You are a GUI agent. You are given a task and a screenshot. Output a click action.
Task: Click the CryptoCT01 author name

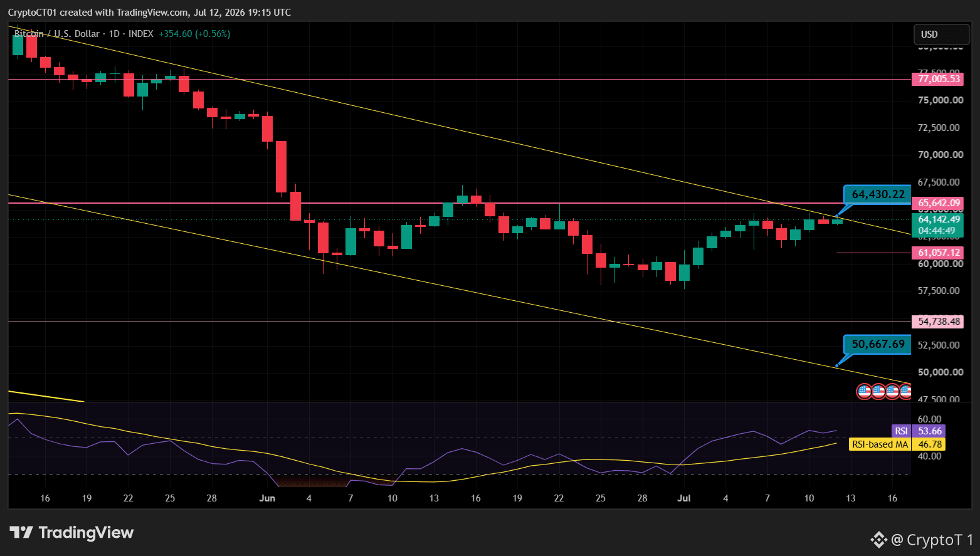click(33, 13)
